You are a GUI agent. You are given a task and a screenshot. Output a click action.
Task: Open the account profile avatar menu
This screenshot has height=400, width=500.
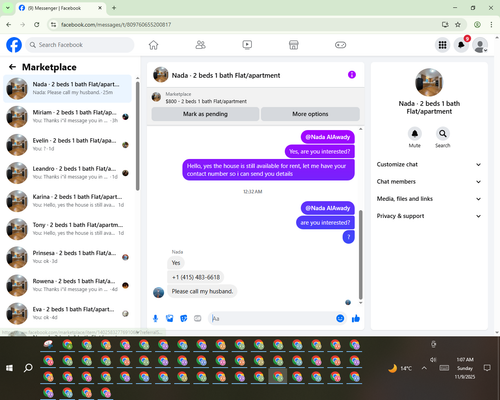(x=480, y=45)
